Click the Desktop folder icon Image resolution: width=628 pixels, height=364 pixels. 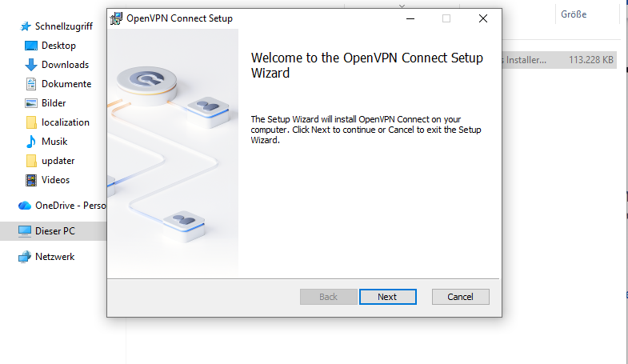[x=31, y=46]
